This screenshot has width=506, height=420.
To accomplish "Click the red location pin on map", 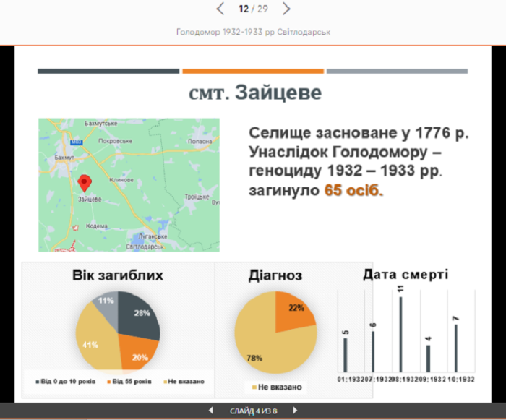I will click(x=84, y=182).
